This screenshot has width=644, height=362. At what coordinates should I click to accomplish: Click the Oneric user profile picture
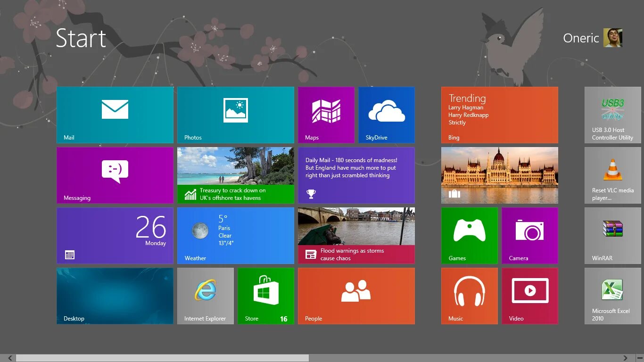[613, 38]
